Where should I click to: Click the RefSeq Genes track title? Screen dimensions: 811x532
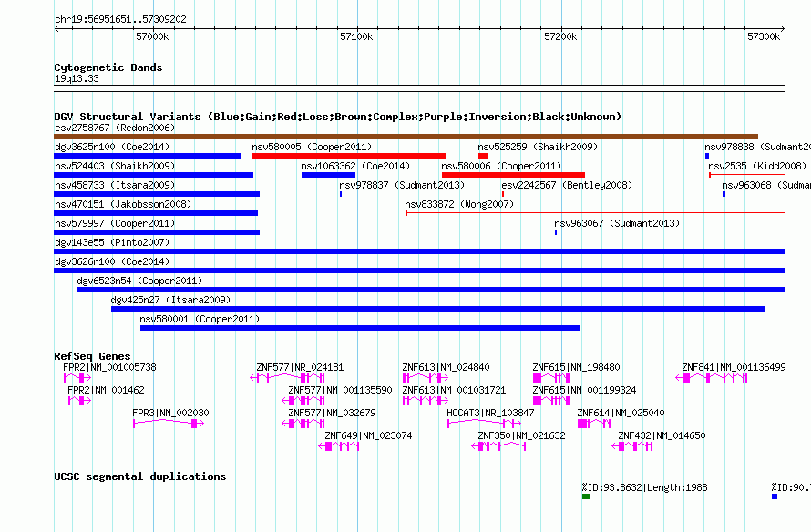click(92, 356)
